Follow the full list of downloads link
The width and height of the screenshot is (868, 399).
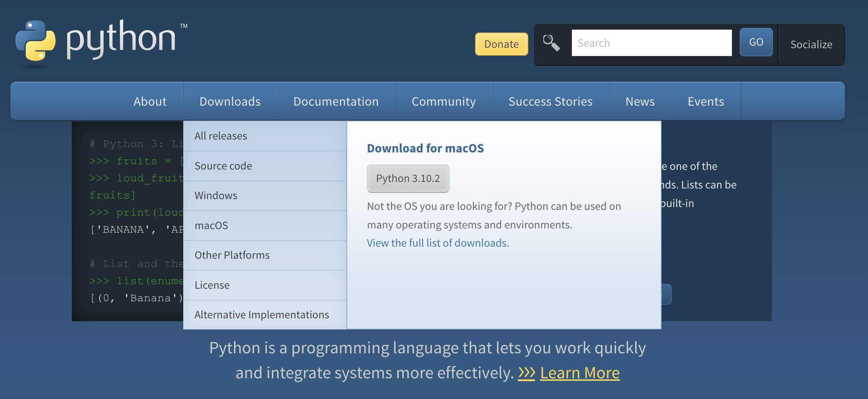point(437,243)
